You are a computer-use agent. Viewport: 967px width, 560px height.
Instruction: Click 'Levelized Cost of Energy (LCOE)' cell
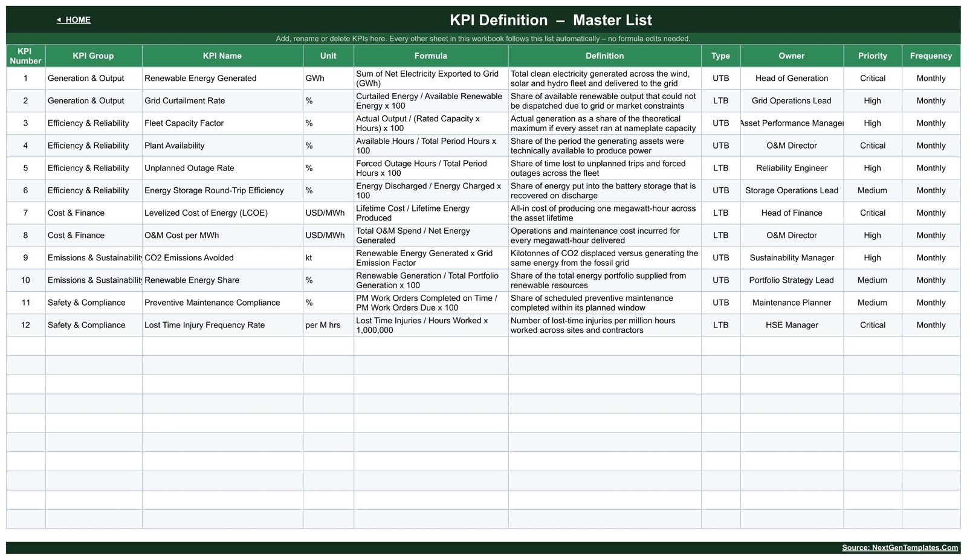[222, 213]
